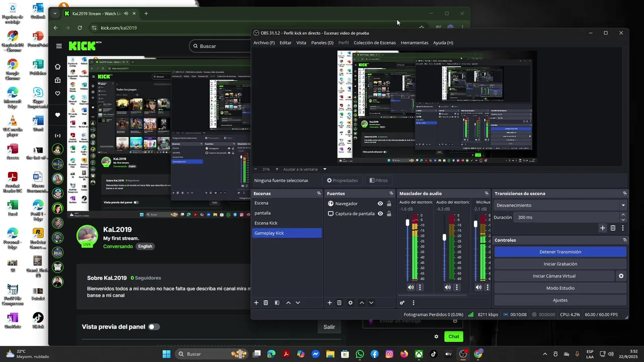The image size is (644, 362).
Task: Remove the selected source in Fuentes
Action: [x=339, y=303]
